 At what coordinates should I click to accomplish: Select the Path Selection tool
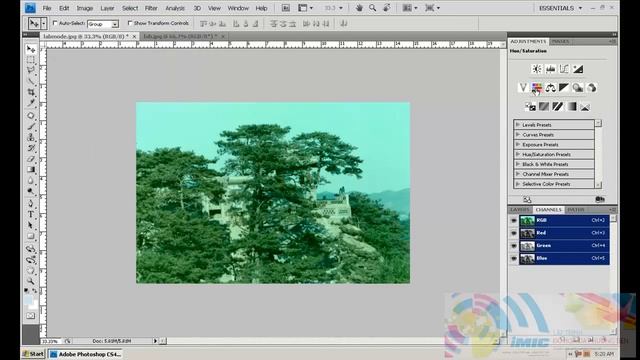(x=31, y=225)
